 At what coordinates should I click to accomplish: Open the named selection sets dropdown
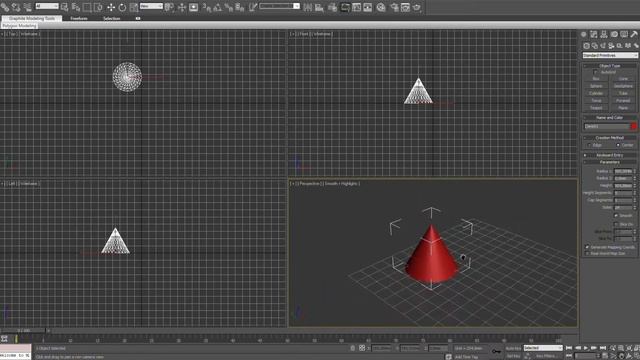click(279, 7)
